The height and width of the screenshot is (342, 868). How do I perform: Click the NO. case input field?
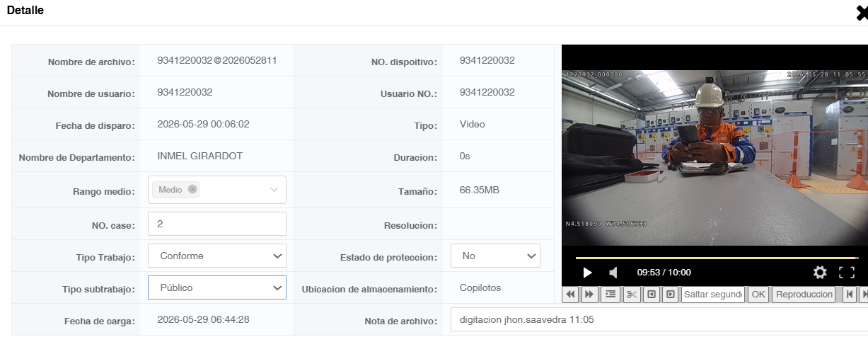[217, 224]
